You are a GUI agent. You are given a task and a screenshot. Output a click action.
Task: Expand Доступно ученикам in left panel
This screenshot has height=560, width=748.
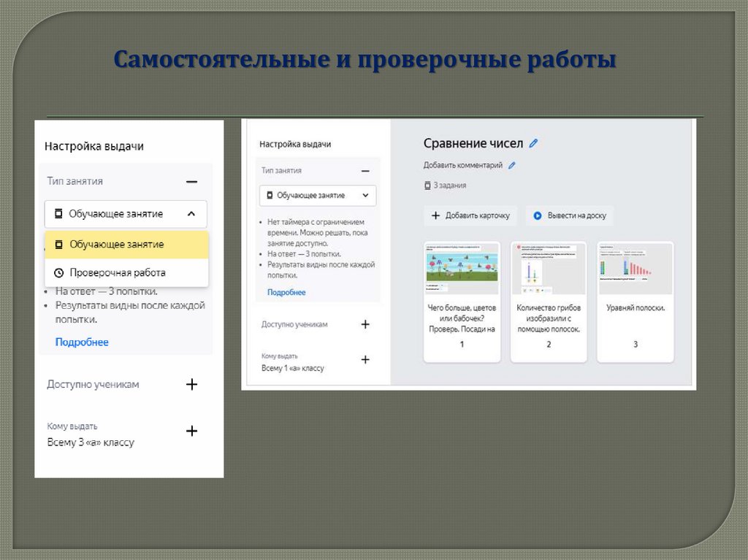[x=192, y=385]
